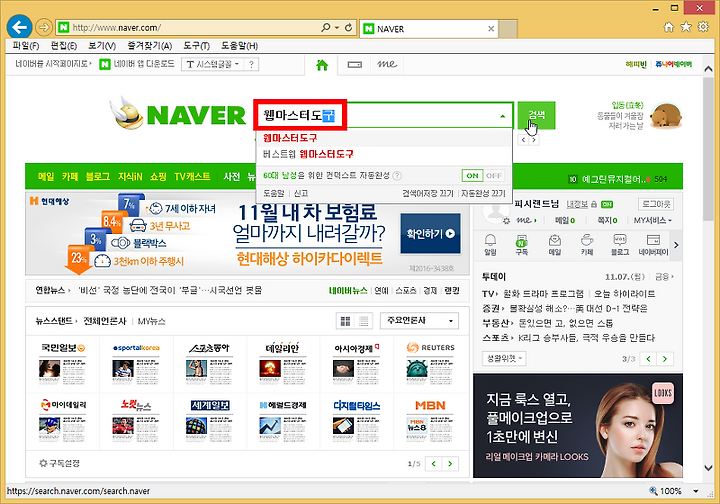Open the 시스템글꼴 font dropdown
Viewport: 720px width, 504px height.
tap(213, 64)
